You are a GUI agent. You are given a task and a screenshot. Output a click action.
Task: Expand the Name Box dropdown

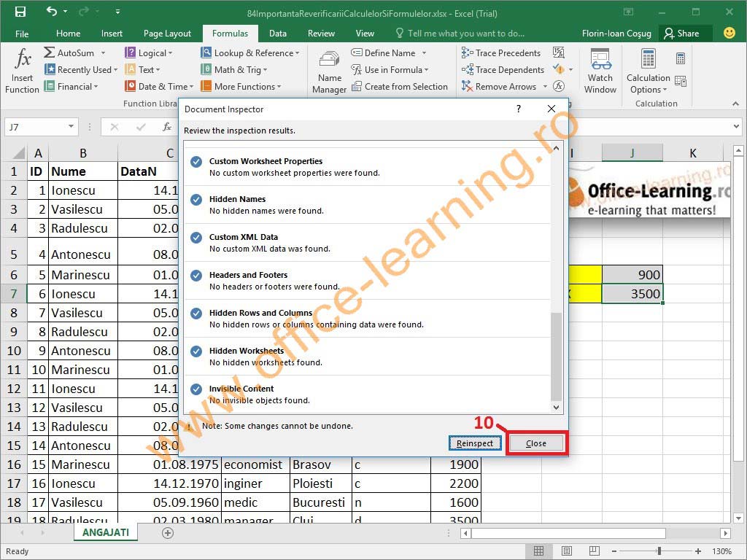(x=71, y=127)
